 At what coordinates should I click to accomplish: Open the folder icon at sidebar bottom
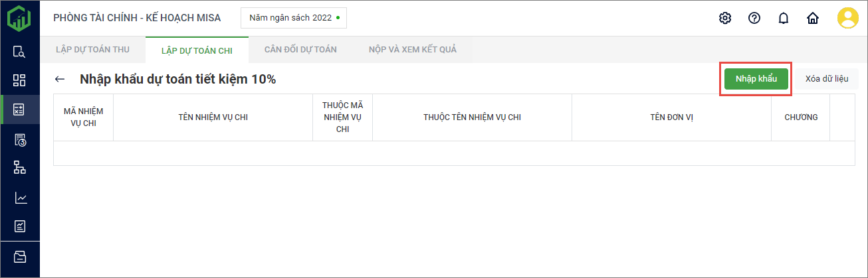tap(19, 256)
